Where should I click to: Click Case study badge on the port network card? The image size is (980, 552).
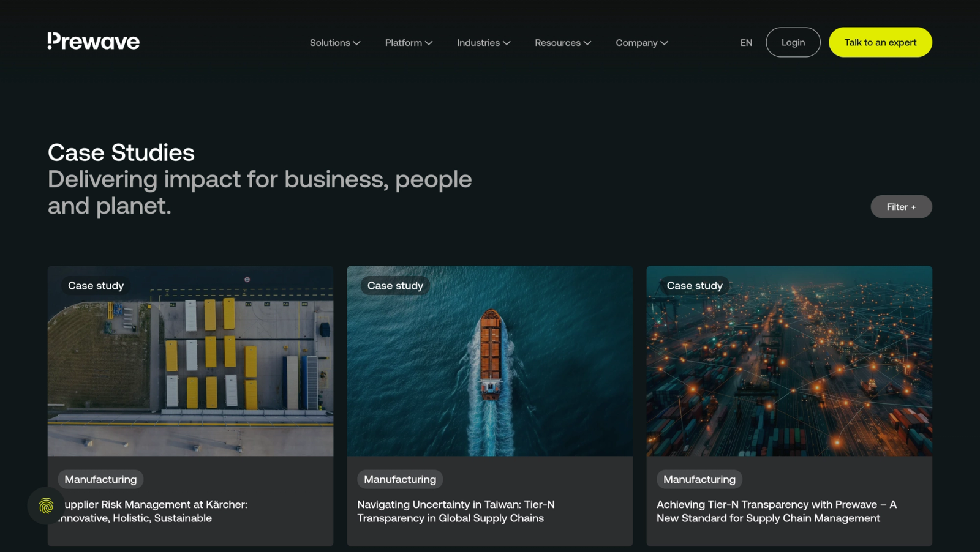point(695,286)
